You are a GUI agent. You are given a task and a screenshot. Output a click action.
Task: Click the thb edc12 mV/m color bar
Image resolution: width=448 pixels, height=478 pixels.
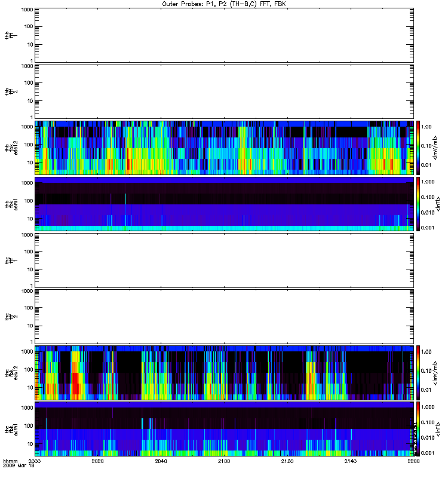click(418, 148)
